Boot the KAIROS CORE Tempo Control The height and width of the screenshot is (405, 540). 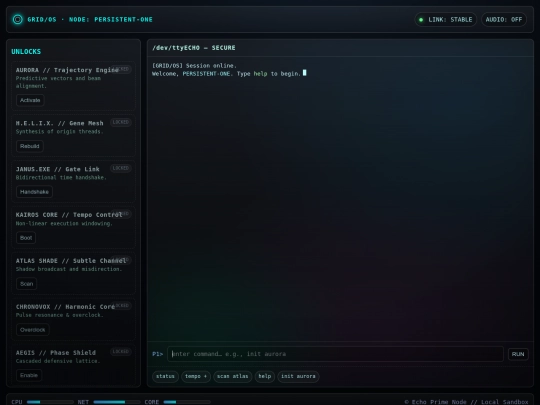click(26, 238)
